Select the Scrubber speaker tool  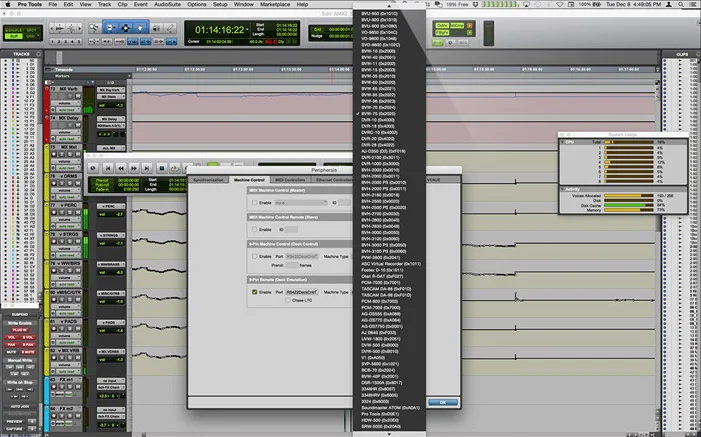[156, 28]
